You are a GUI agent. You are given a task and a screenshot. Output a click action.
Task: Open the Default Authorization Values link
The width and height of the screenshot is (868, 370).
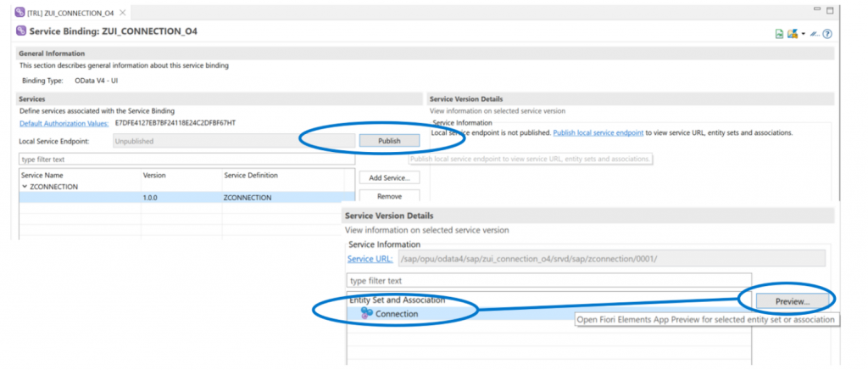pos(64,123)
